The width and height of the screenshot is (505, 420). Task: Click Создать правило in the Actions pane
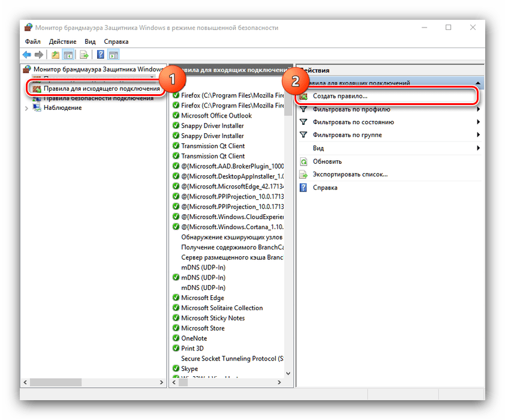tap(339, 96)
